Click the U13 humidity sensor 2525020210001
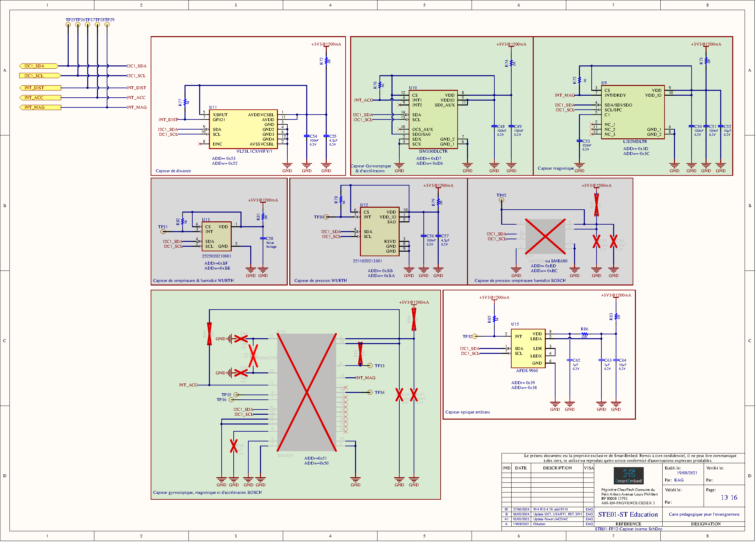 (x=216, y=236)
